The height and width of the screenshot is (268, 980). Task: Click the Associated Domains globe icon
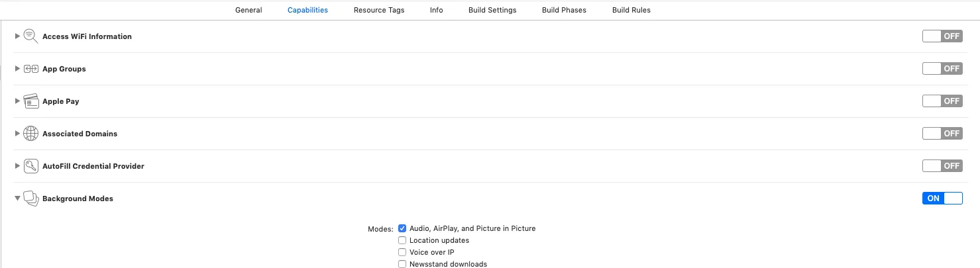click(31, 134)
